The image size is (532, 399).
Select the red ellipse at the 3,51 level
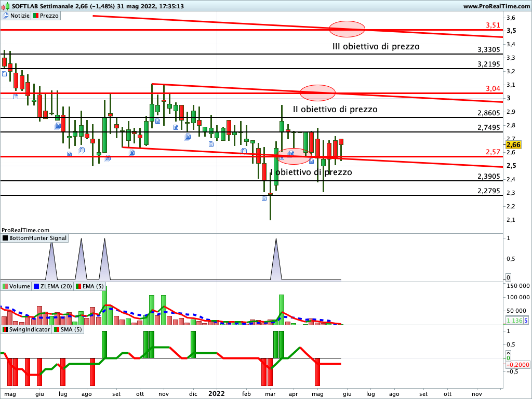pyautogui.click(x=347, y=29)
